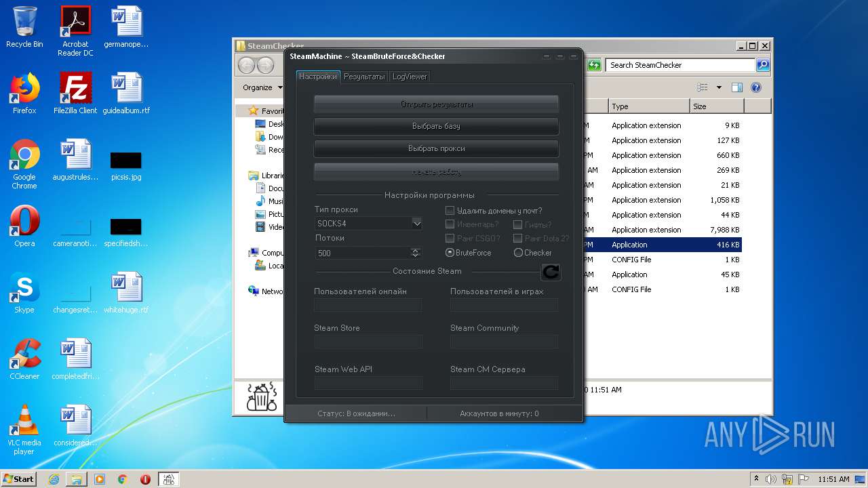Launch Acrobat Reader DC from the desktop
This screenshot has width=868, height=488.
[x=75, y=31]
